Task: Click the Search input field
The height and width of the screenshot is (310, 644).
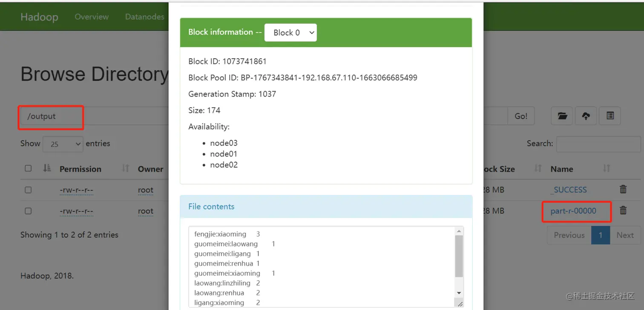Action: (598, 144)
